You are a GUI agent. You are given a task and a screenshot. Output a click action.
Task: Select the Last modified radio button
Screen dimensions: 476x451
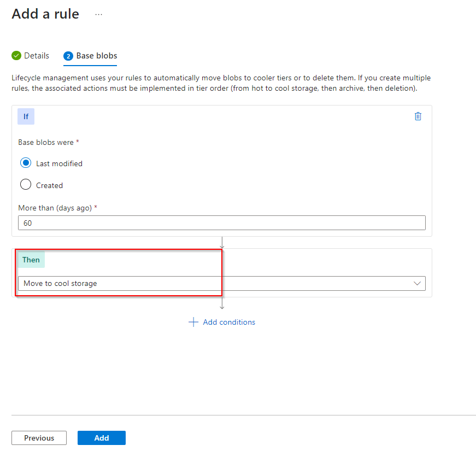(26, 163)
